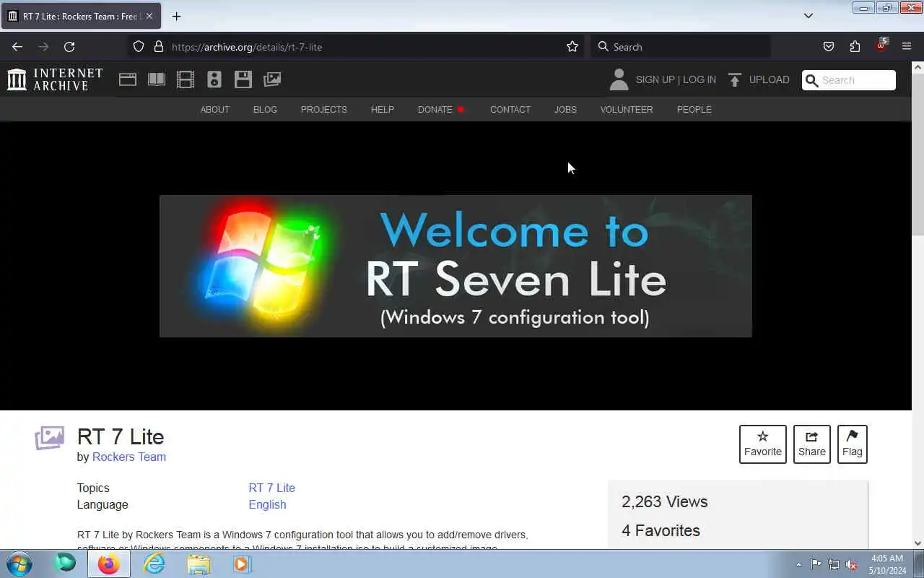This screenshot has width=924, height=578.
Task: Open the Web (Wayback) media icon
Action: tap(128, 79)
